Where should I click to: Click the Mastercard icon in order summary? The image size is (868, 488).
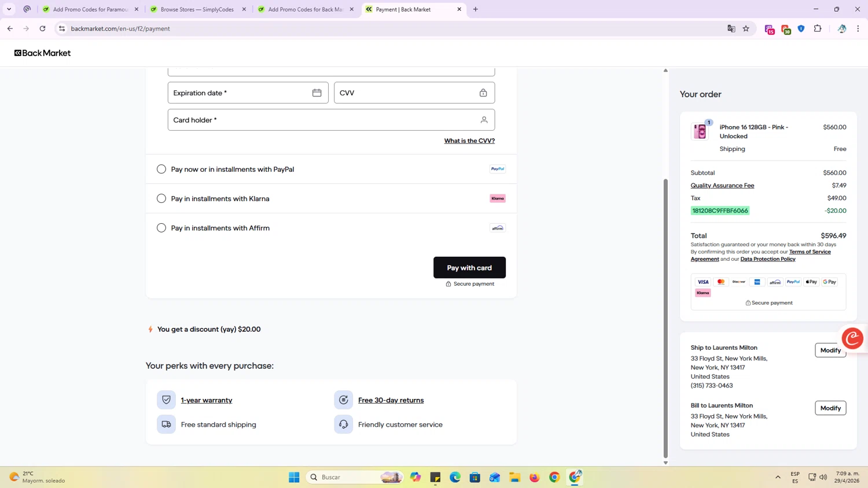[721, 282]
